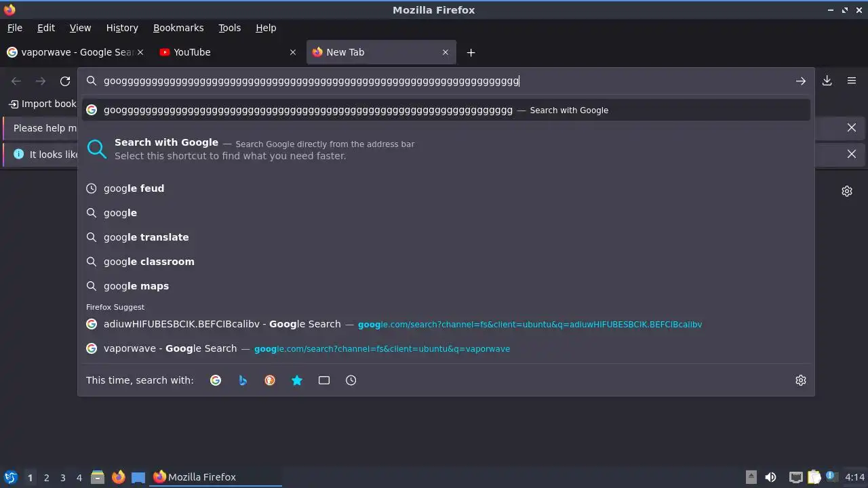This screenshot has height=488, width=868.
Task: Open the desktop start menu icon
Action: point(10,477)
